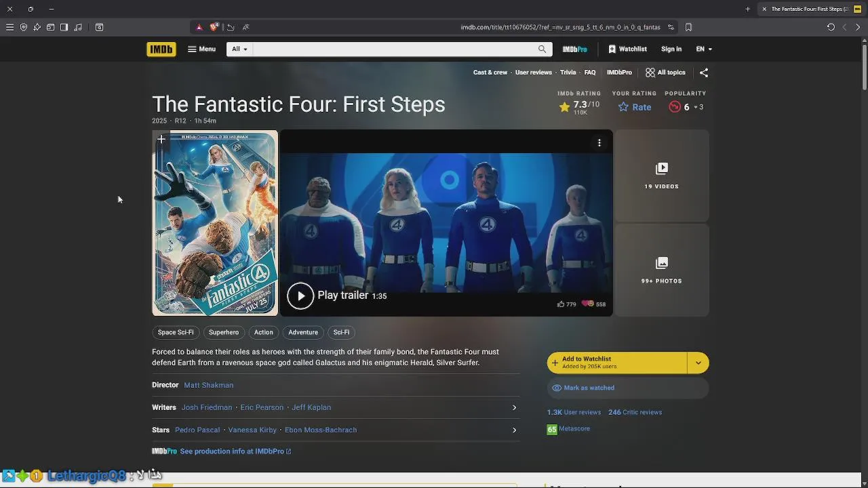868x488 pixels.
Task: Click the Brave Rewards triangle icon
Action: [x=199, y=27]
